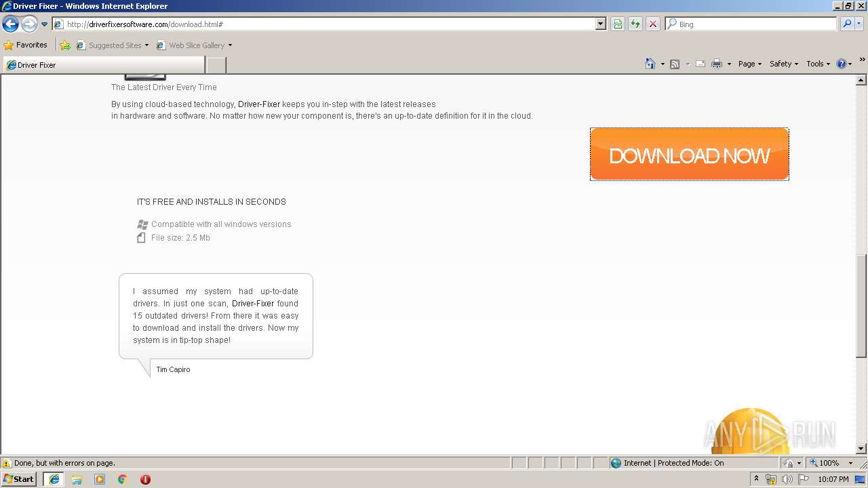Select the Driver Fixer tab
The image size is (868, 488).
103,65
